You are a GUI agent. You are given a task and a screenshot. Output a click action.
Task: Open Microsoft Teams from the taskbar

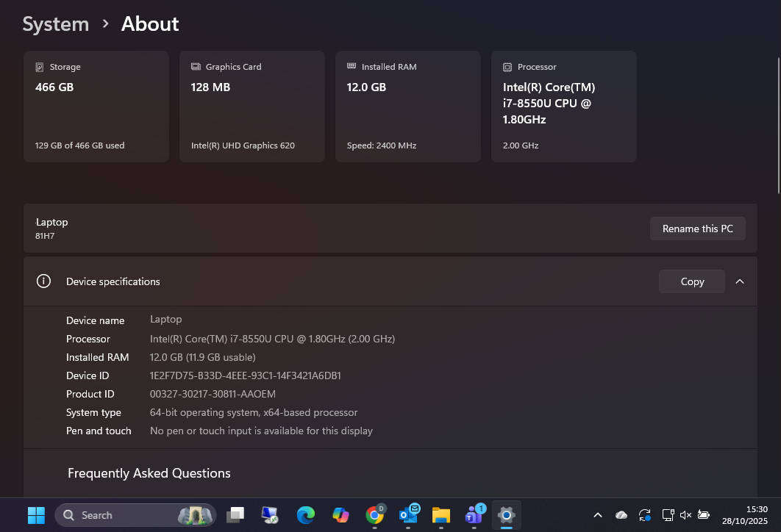[x=474, y=515]
